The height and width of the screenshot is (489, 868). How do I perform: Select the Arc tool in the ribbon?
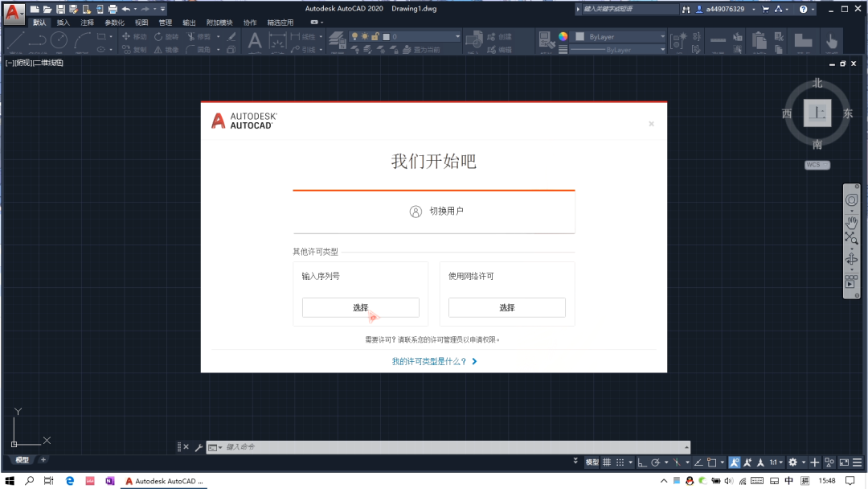tap(83, 40)
